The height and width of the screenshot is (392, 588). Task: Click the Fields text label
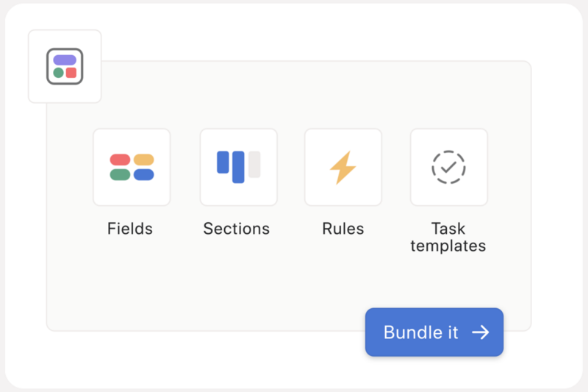pyautogui.click(x=130, y=229)
